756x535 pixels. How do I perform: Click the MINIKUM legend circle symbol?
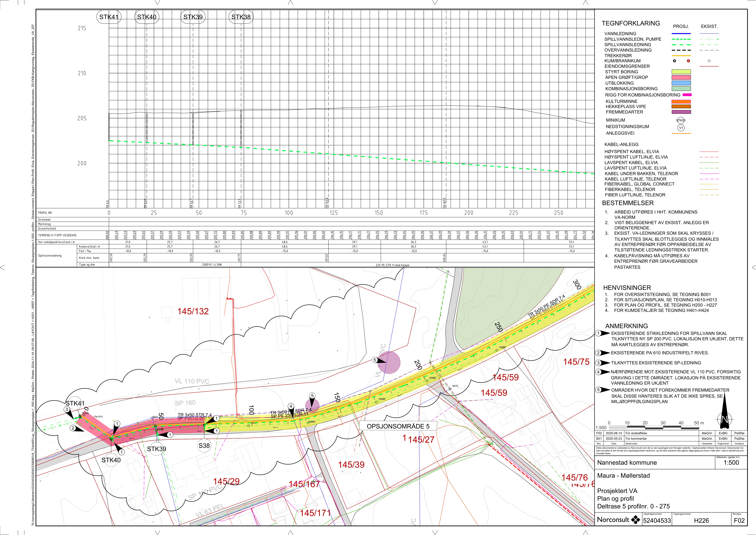click(681, 120)
